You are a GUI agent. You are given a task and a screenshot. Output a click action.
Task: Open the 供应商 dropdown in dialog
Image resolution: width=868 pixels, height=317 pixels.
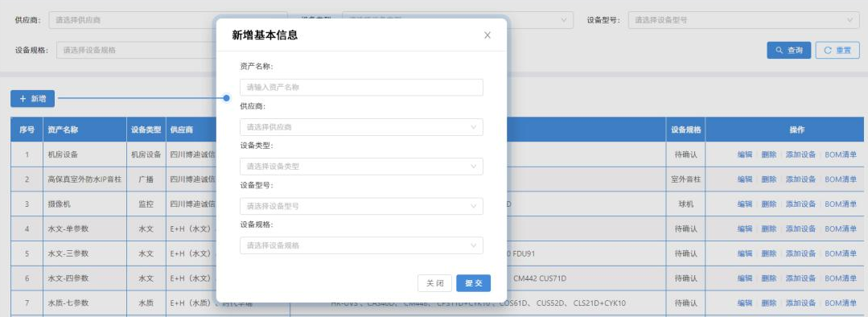click(361, 127)
